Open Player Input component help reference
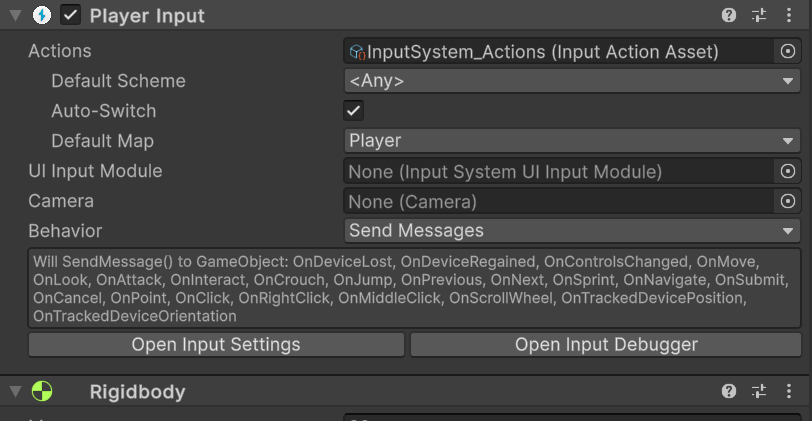 [730, 15]
